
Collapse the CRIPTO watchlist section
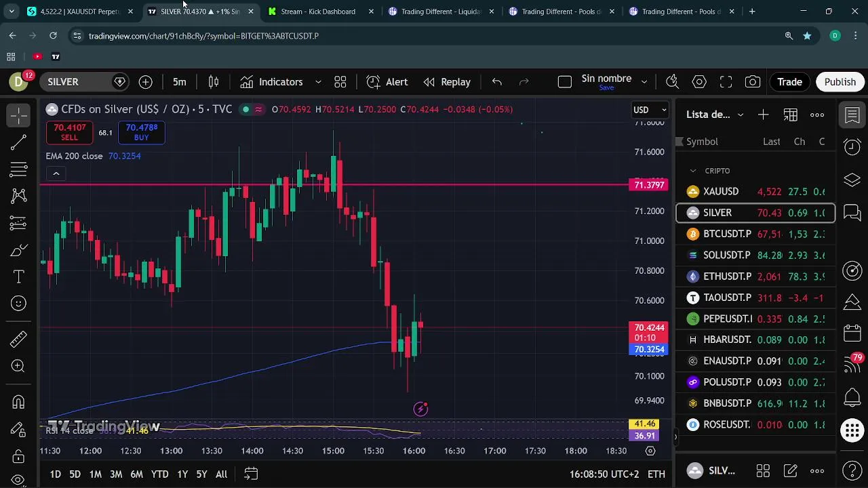point(693,171)
